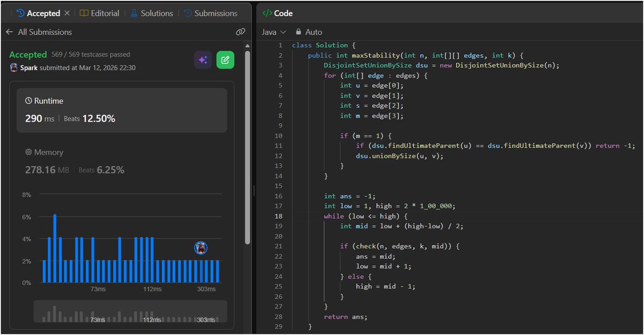Click the Code brackets icon
The image size is (644, 335).
tap(267, 13)
